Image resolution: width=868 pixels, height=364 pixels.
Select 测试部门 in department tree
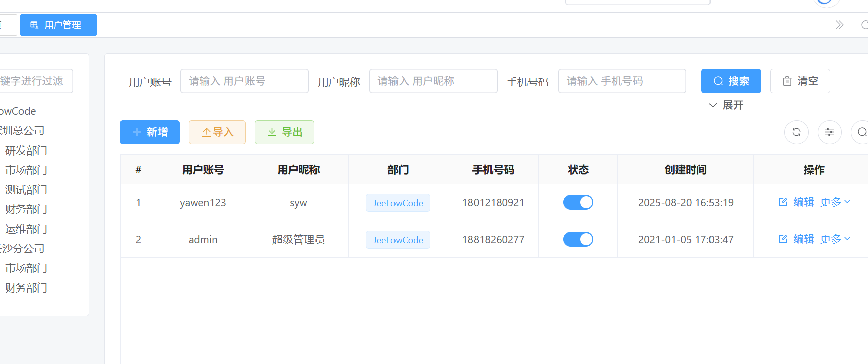pos(26,190)
